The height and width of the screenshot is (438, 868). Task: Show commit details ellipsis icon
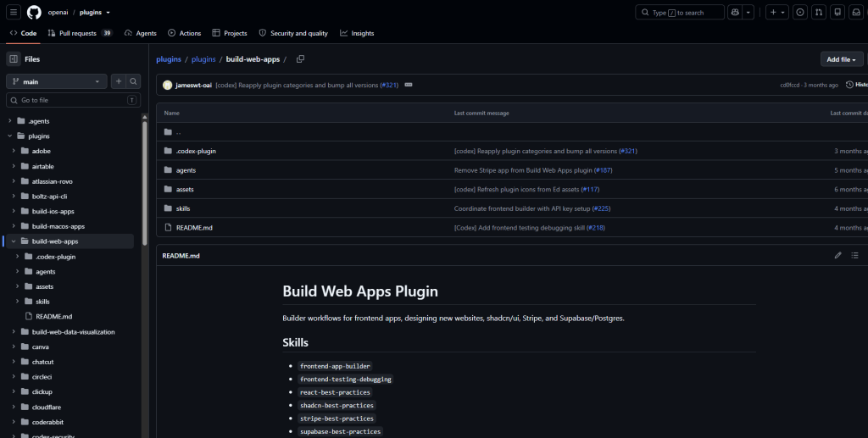tap(409, 86)
